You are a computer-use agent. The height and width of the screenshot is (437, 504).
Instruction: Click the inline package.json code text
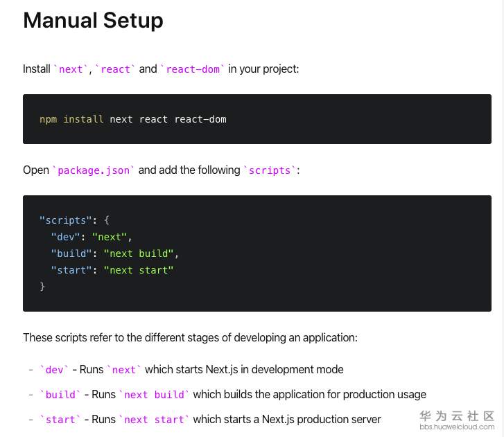click(x=94, y=170)
